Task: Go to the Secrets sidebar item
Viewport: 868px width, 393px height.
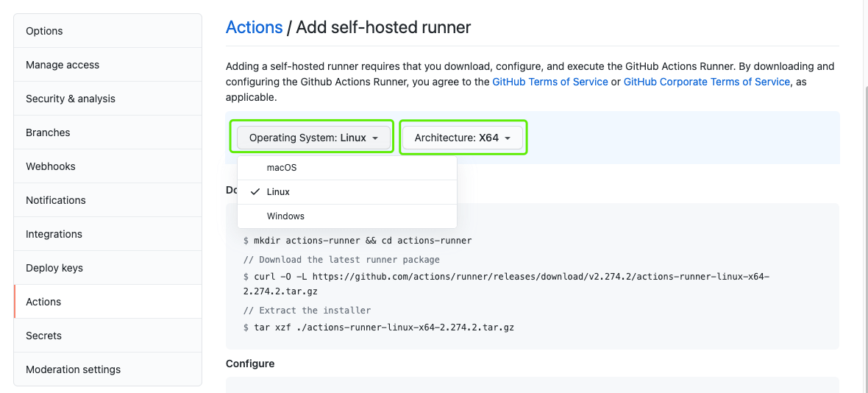Action: [108, 336]
